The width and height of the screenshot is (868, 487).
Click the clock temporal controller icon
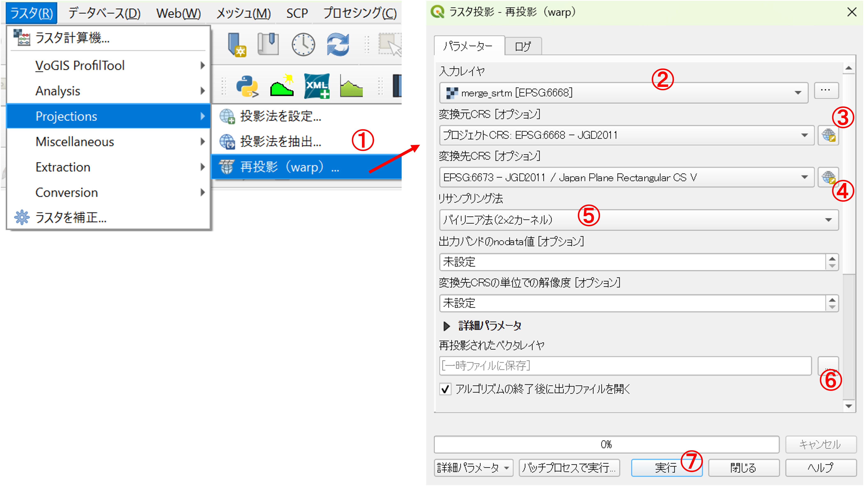coord(303,45)
